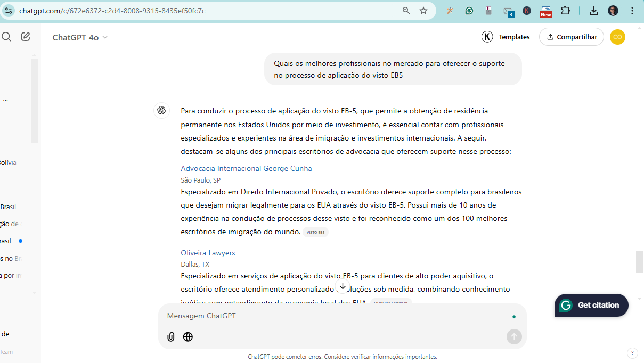This screenshot has width=644, height=363.
Task: Click the Grammarly green status dot in input
Action: click(x=514, y=317)
